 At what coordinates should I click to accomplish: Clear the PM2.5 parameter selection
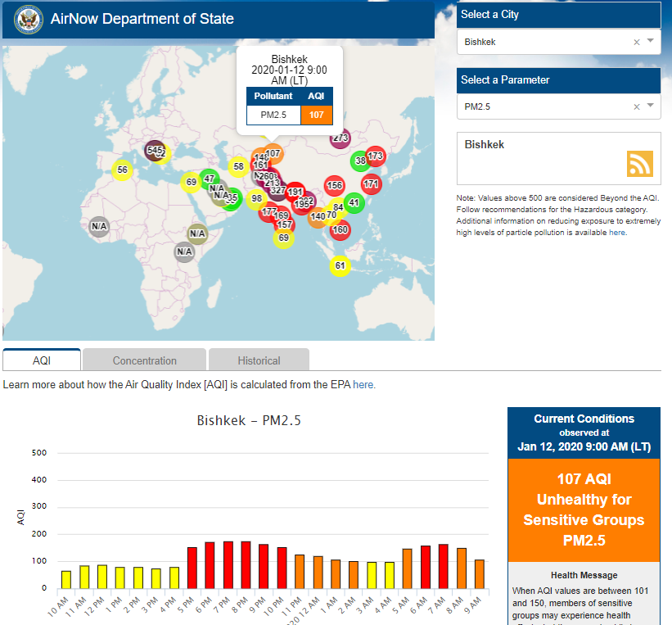(x=637, y=106)
